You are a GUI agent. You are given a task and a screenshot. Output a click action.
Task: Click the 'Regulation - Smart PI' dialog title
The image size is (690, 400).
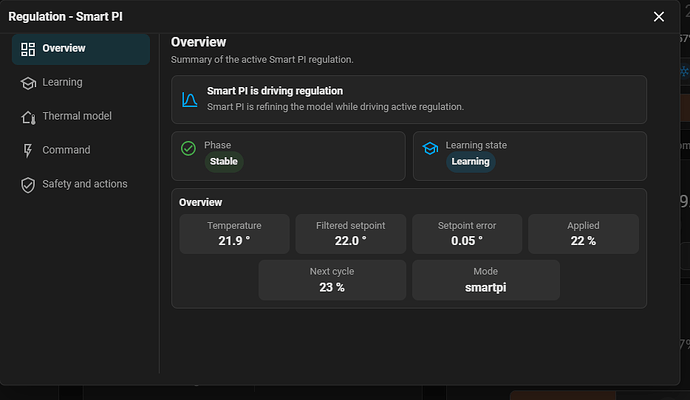66,17
